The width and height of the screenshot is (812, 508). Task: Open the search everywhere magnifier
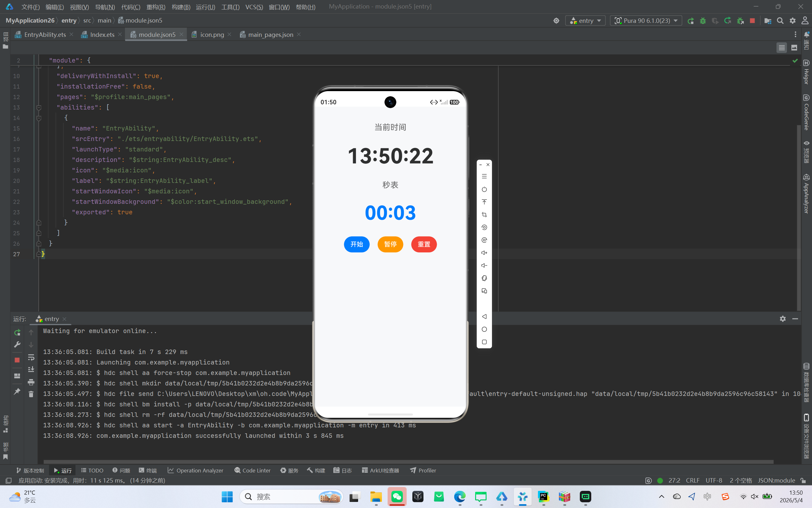[780, 21]
